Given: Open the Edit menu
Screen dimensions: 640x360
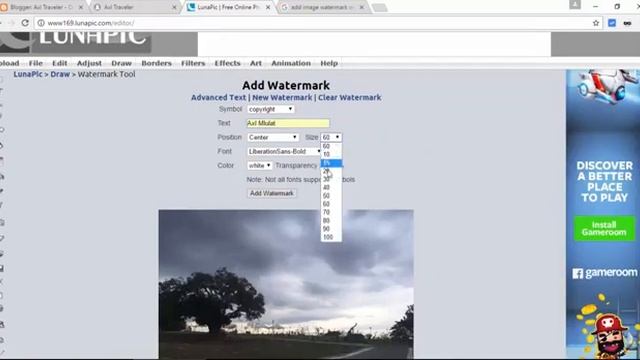Looking at the screenshot, I should pos(60,63).
